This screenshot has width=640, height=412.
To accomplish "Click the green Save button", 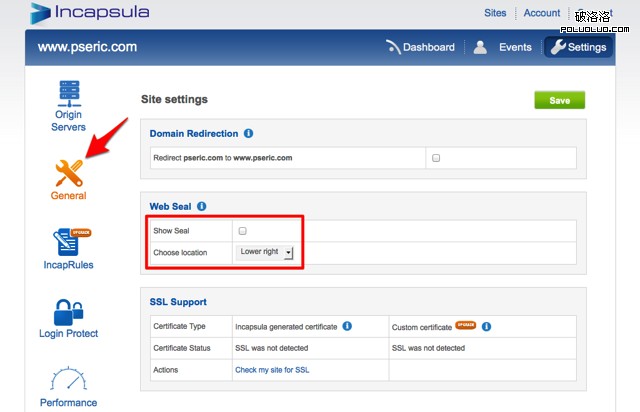I will coord(559,100).
